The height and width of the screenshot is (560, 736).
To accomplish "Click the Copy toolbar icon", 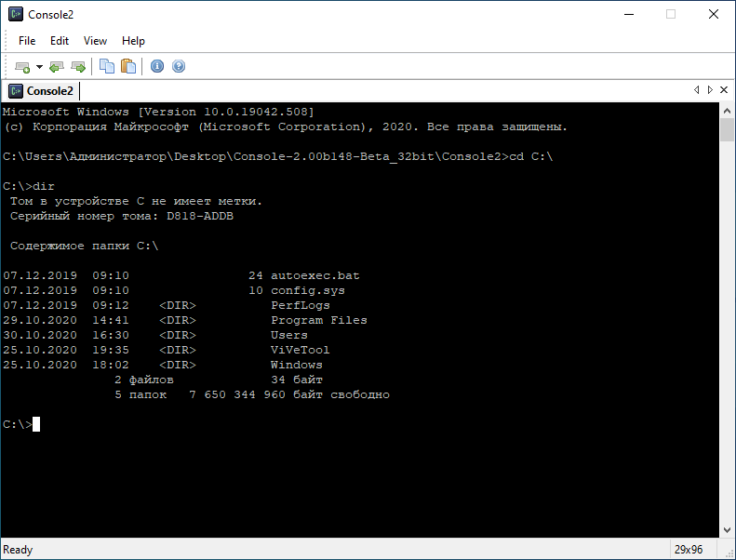I will point(107,66).
